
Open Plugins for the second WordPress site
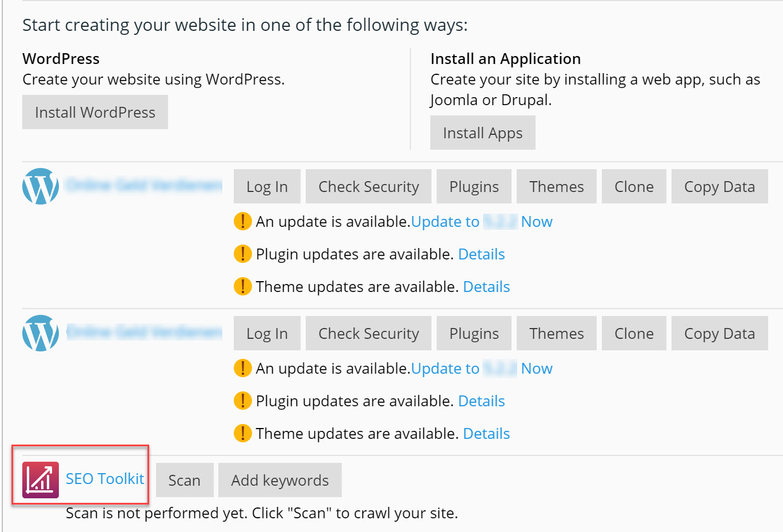[474, 334]
